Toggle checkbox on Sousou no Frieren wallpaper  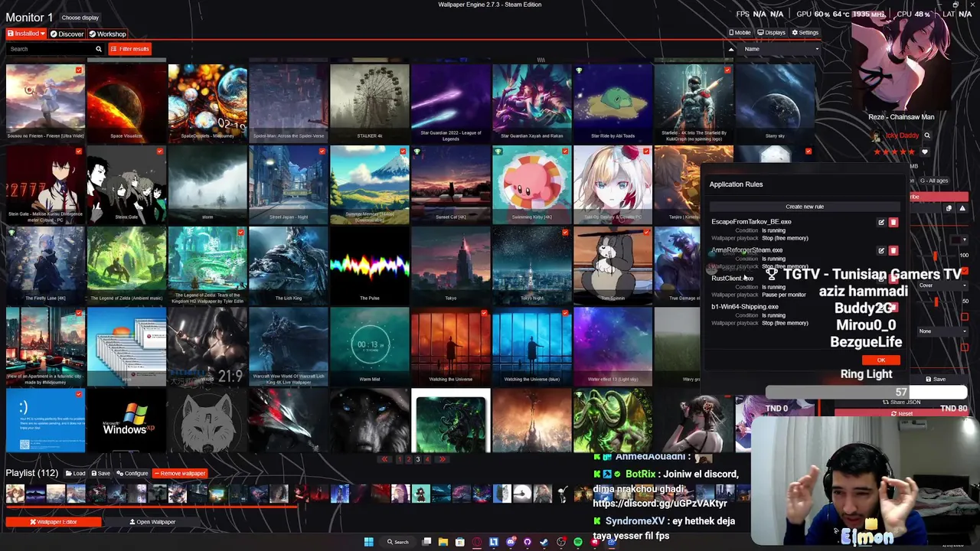[78, 70]
